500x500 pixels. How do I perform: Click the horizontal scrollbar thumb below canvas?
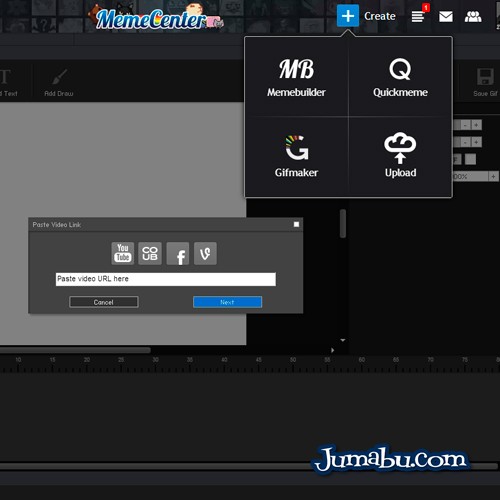(75, 350)
